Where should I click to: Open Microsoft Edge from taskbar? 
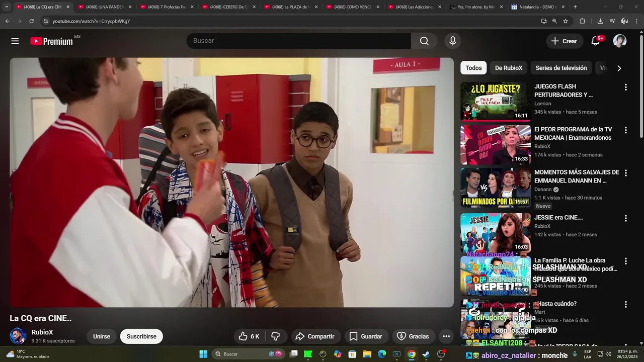pos(382,354)
